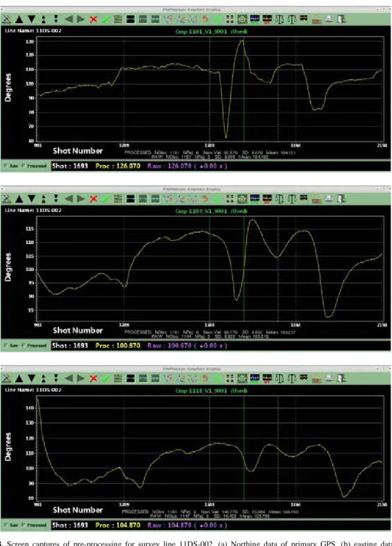Click 'Raw : 104.870' readout
This screenshot has width=392, height=546.
click(x=187, y=525)
